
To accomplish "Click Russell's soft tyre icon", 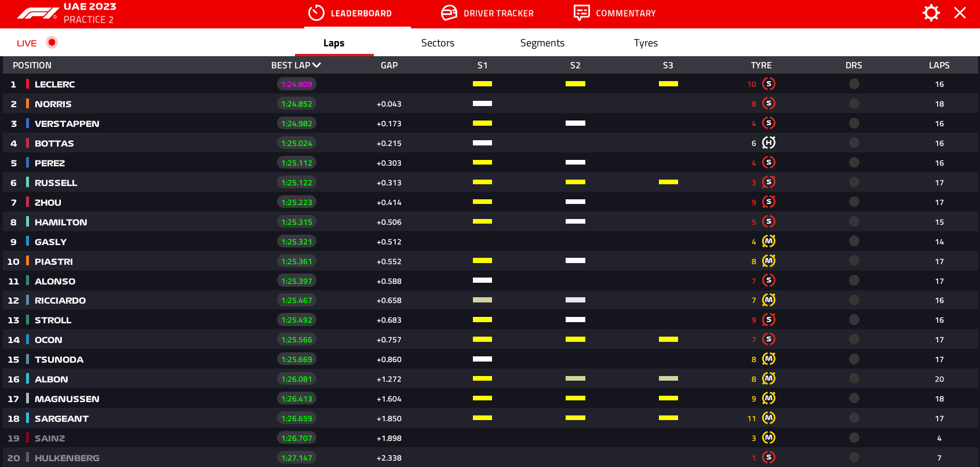I will pos(768,183).
